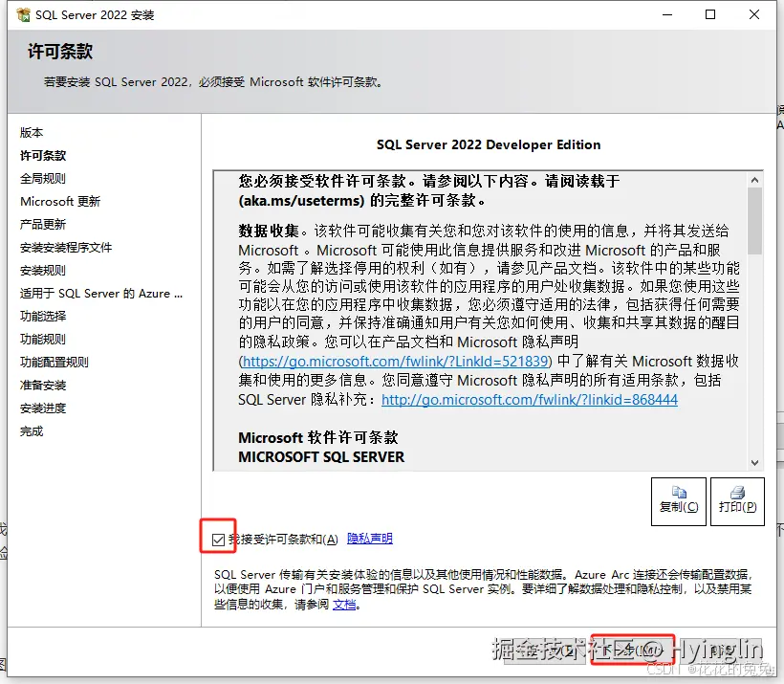Select the 安装安装程序文件 step

[66, 248]
